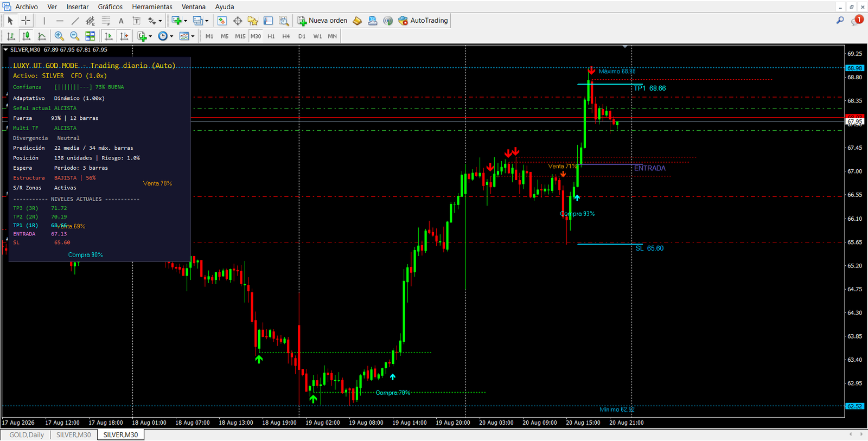The width and height of the screenshot is (868, 441).
Task: Tile chart windows icon
Action: [90, 36]
